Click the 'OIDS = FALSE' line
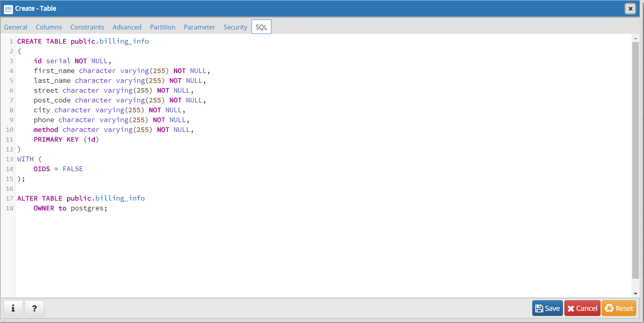The image size is (644, 323). pyautogui.click(x=58, y=169)
